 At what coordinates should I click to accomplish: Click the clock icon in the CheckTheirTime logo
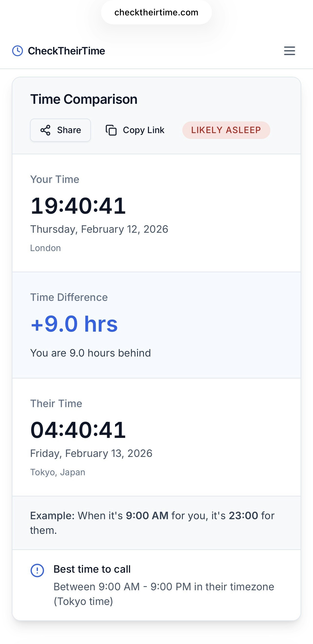[x=18, y=51]
